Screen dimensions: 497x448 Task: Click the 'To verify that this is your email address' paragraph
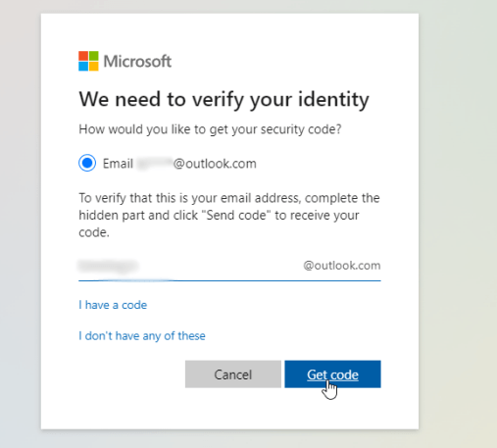coord(229,215)
